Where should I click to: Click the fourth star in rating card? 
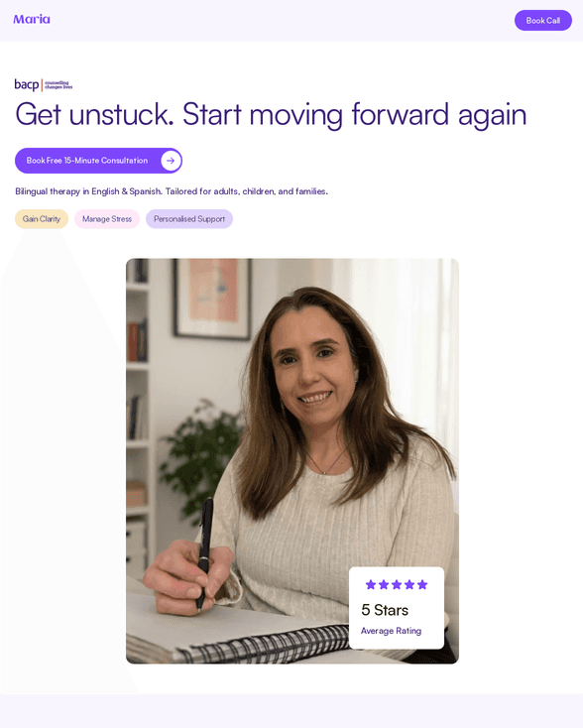click(x=409, y=584)
